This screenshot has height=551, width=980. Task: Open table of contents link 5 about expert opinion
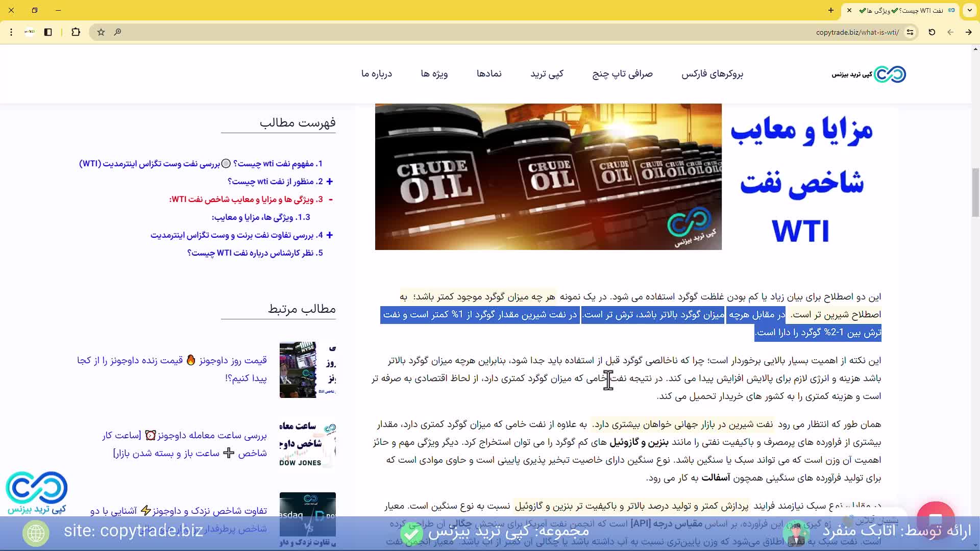255,253
